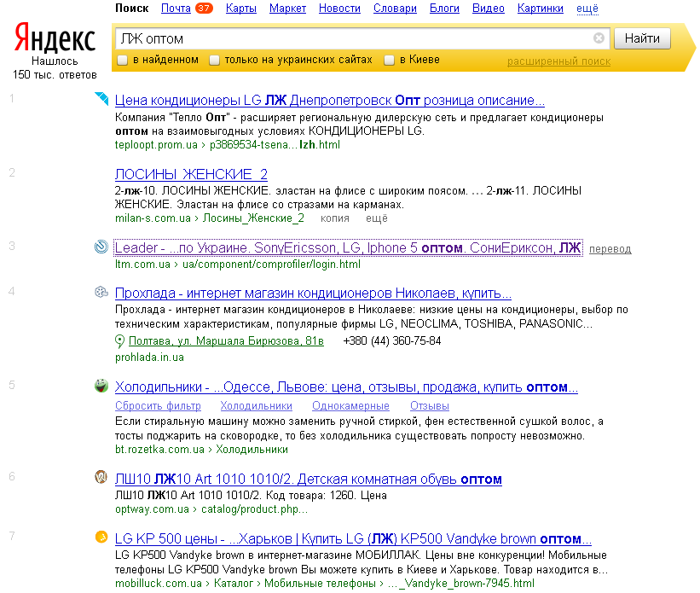
Task: Open 'Прохлада - интернет магазин кондиционеров' result
Action: point(313,294)
